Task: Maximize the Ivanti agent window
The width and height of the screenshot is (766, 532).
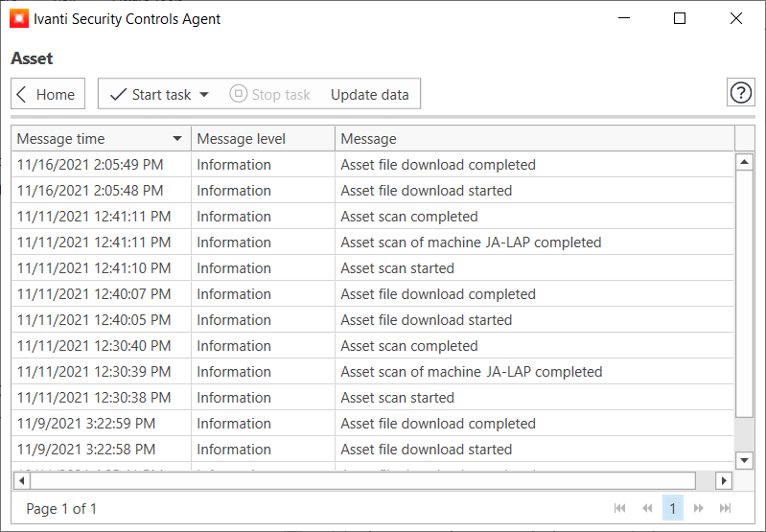Action: (680, 18)
